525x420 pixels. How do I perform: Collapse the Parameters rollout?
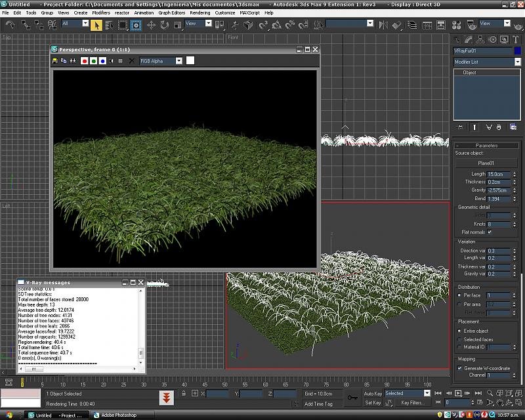486,145
